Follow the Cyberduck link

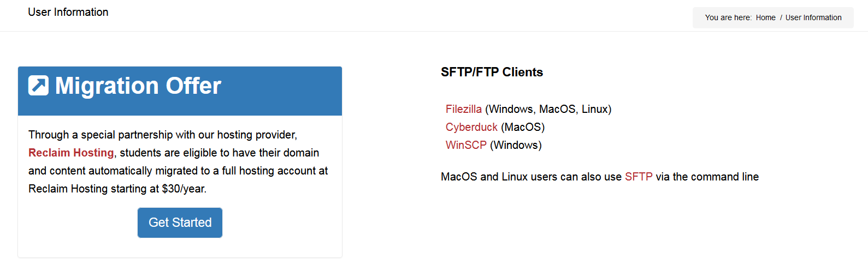click(471, 127)
